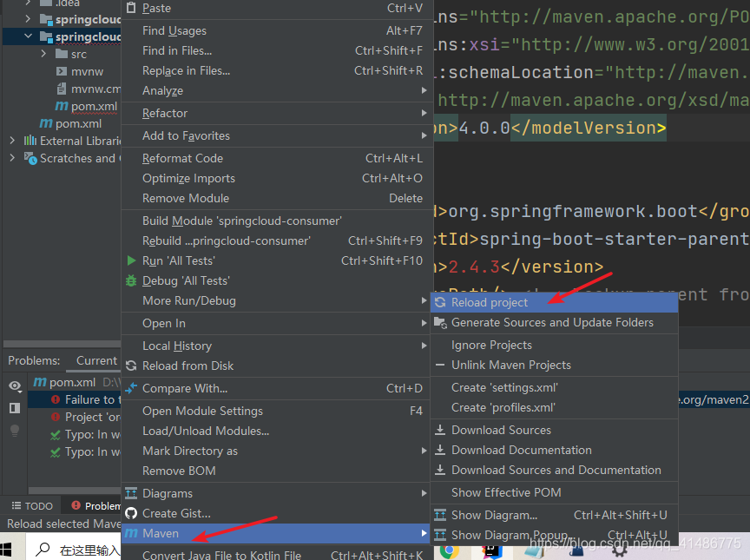Click the Download Sources arrow icon

click(440, 430)
